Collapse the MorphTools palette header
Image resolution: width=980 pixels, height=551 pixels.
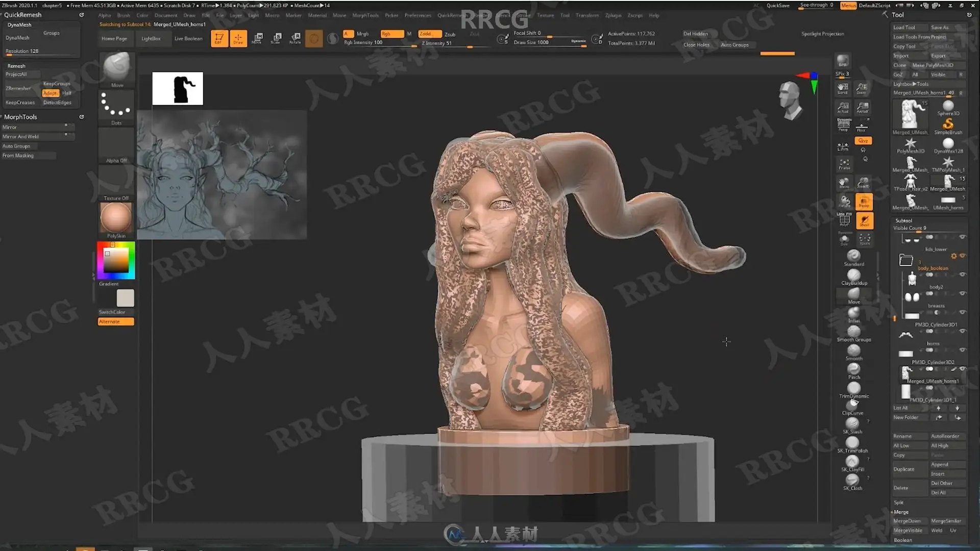click(20, 117)
